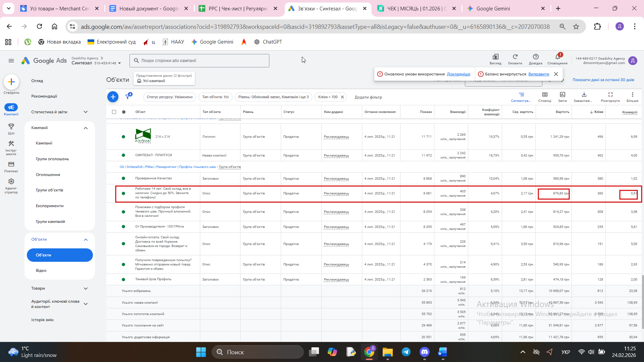
Task: Select all rows header checkbox
Action: 114,112
